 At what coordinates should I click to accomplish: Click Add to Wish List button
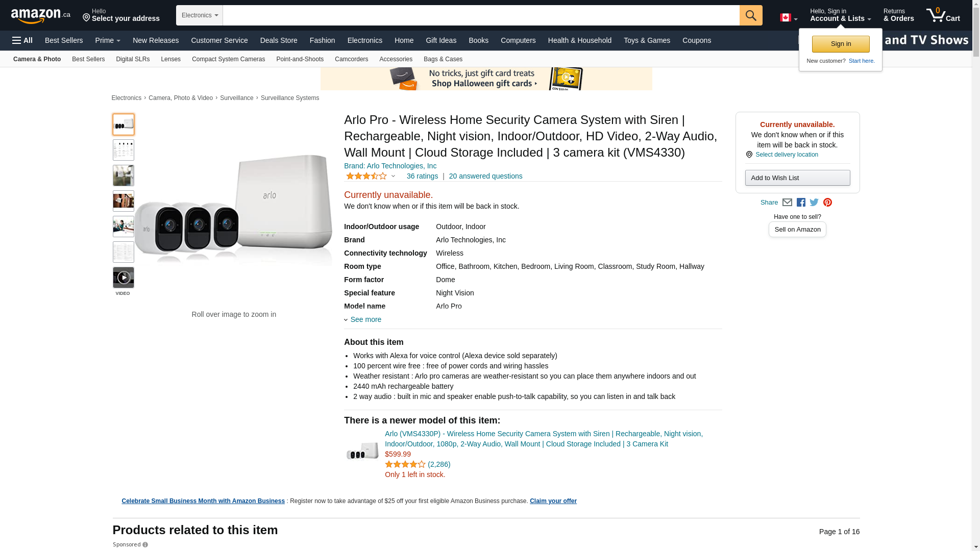click(797, 178)
